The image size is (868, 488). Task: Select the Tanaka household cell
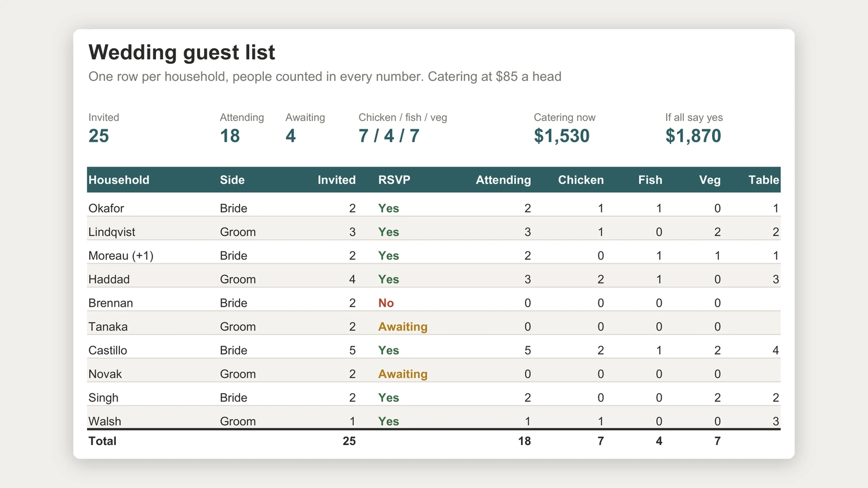click(108, 326)
